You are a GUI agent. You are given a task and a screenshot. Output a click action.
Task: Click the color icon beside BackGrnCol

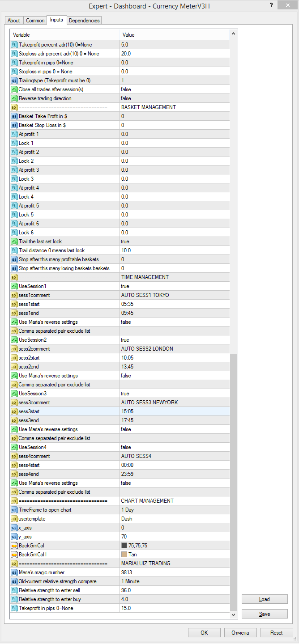[x=14, y=546]
